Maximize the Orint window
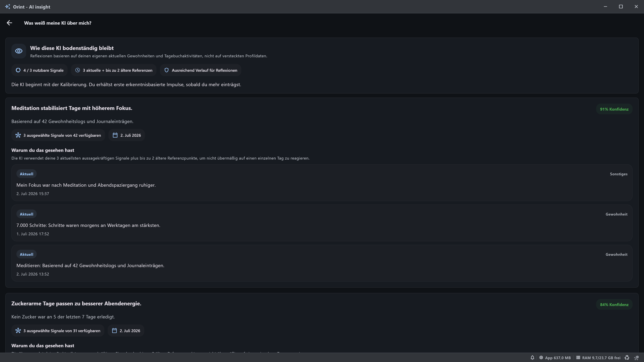 click(x=621, y=7)
